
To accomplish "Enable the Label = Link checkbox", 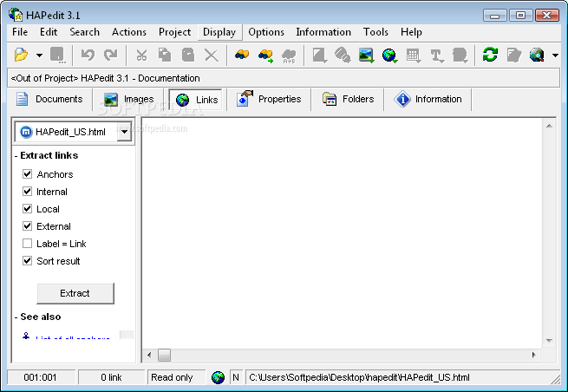I will [x=27, y=244].
